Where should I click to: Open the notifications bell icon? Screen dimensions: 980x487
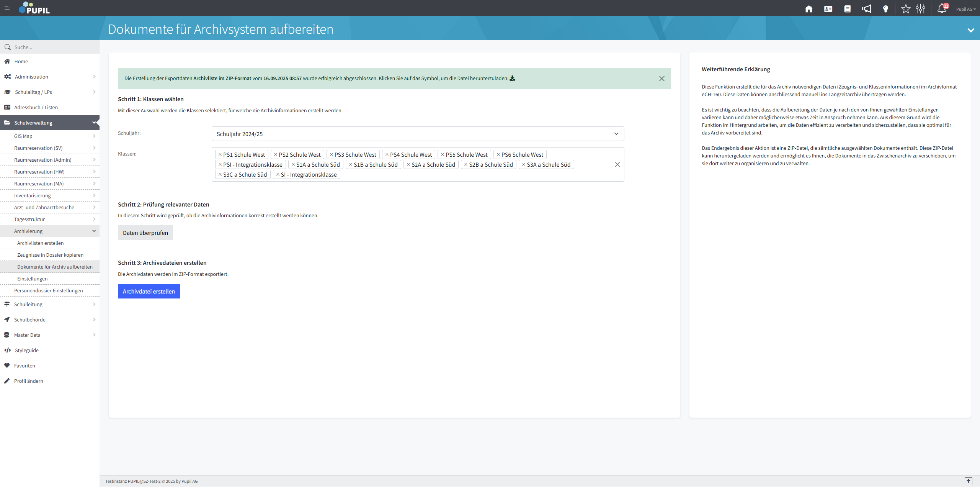coord(942,9)
